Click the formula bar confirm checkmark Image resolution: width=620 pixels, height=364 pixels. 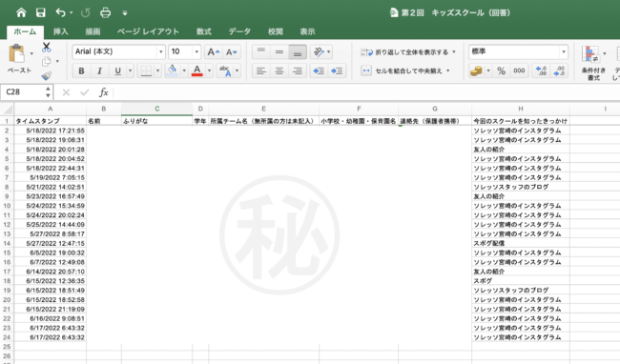[x=85, y=92]
